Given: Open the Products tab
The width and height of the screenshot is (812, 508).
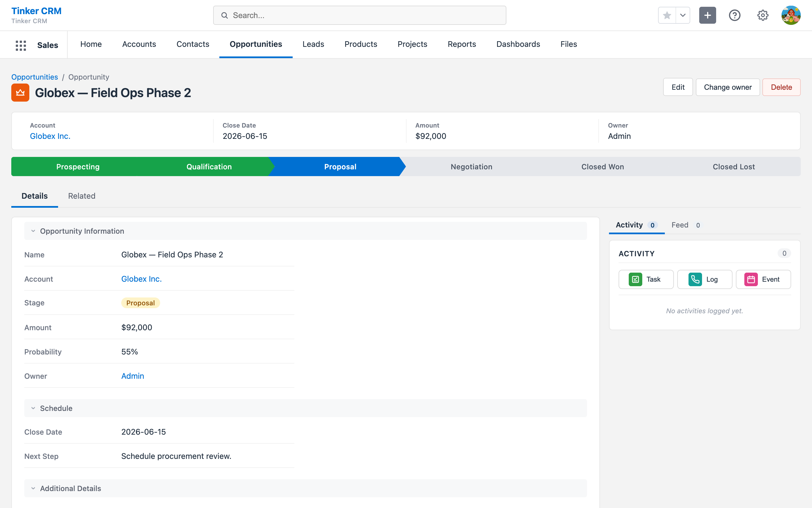Looking at the screenshot, I should (361, 44).
